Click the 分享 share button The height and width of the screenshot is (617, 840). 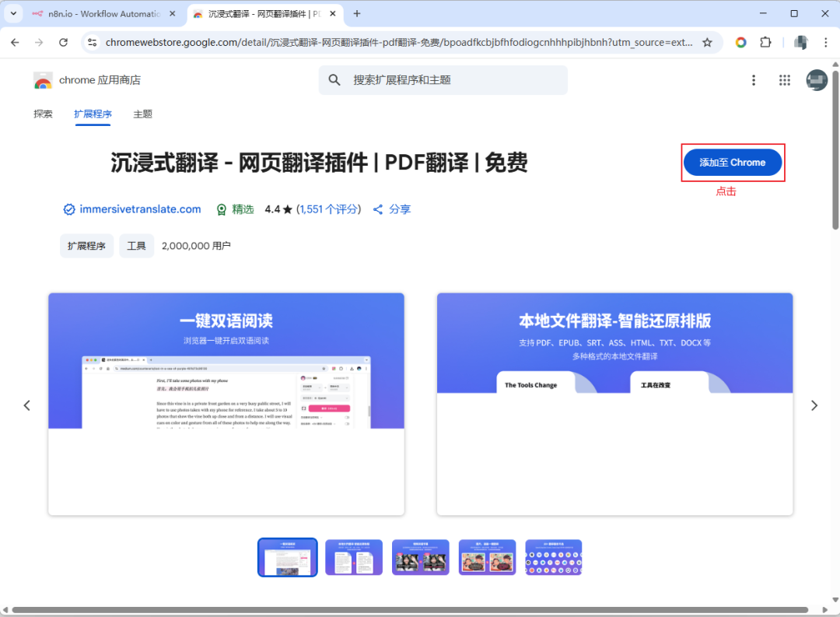coord(392,209)
